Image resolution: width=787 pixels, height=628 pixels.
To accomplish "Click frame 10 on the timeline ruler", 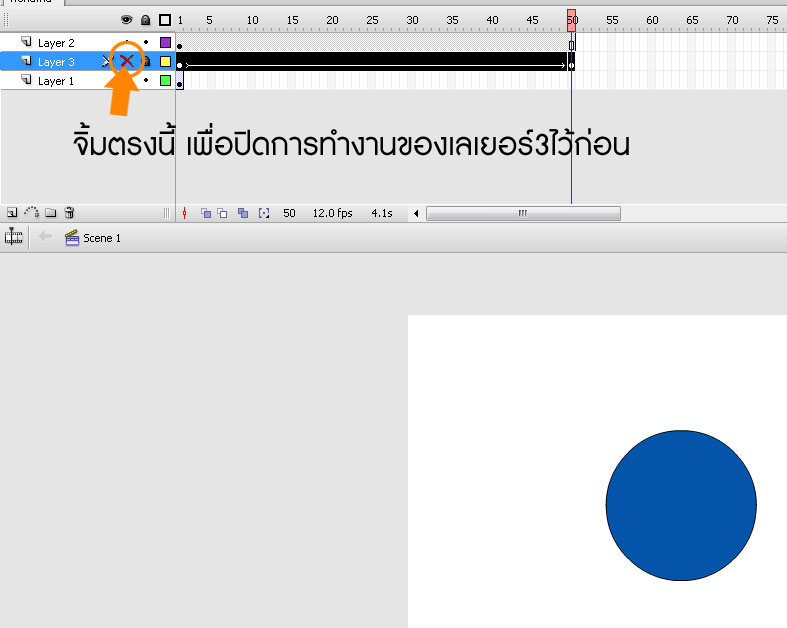I will tap(252, 21).
